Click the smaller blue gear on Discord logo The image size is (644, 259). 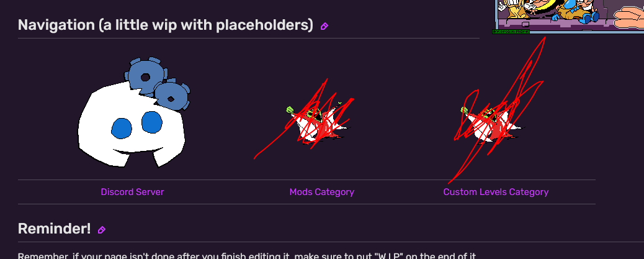point(171,95)
